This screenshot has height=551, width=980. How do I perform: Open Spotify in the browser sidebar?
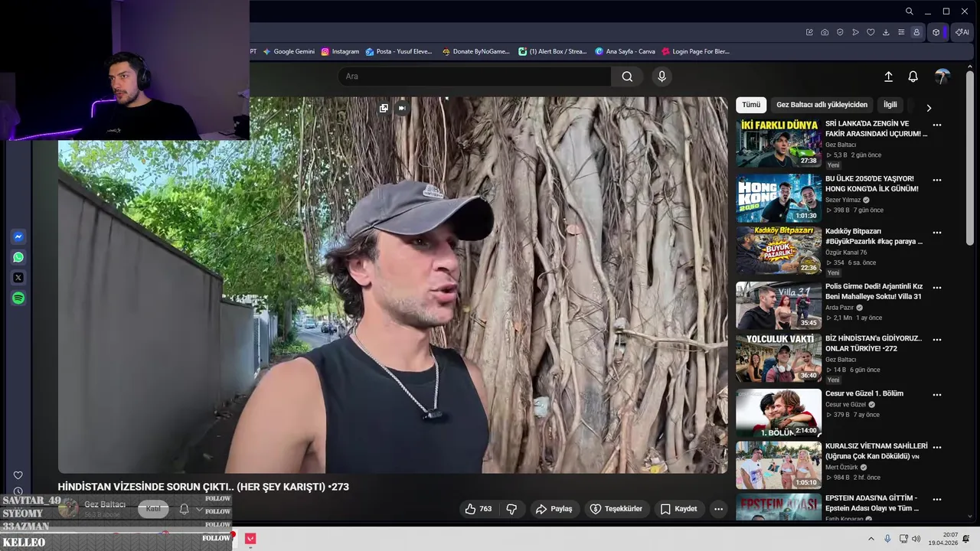coord(18,298)
